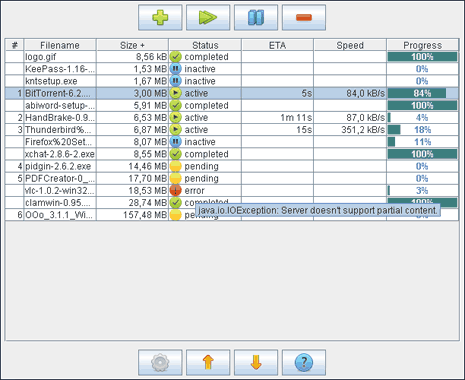Click the 15s ETA value
The image size is (465, 380).
(304, 130)
